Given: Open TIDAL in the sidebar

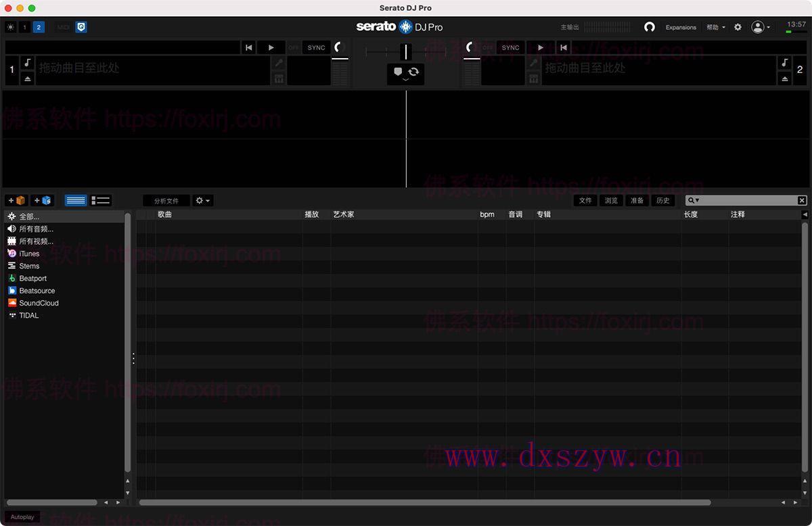Looking at the screenshot, I should click(65, 315).
